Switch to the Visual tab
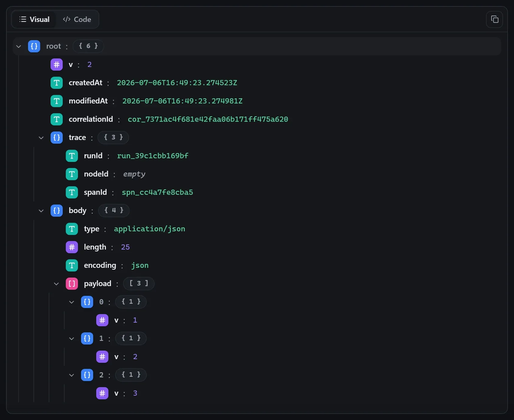 pos(34,19)
